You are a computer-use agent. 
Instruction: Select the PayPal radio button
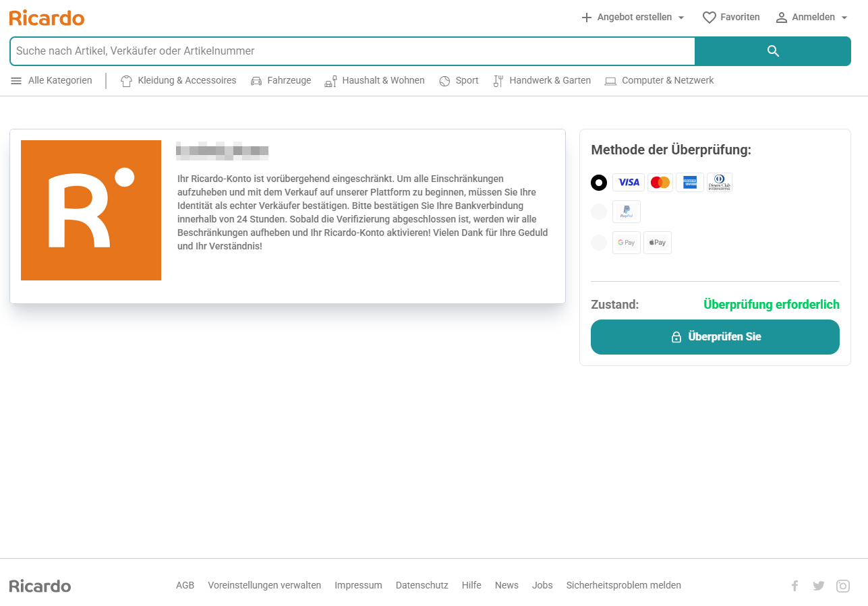pos(599,212)
